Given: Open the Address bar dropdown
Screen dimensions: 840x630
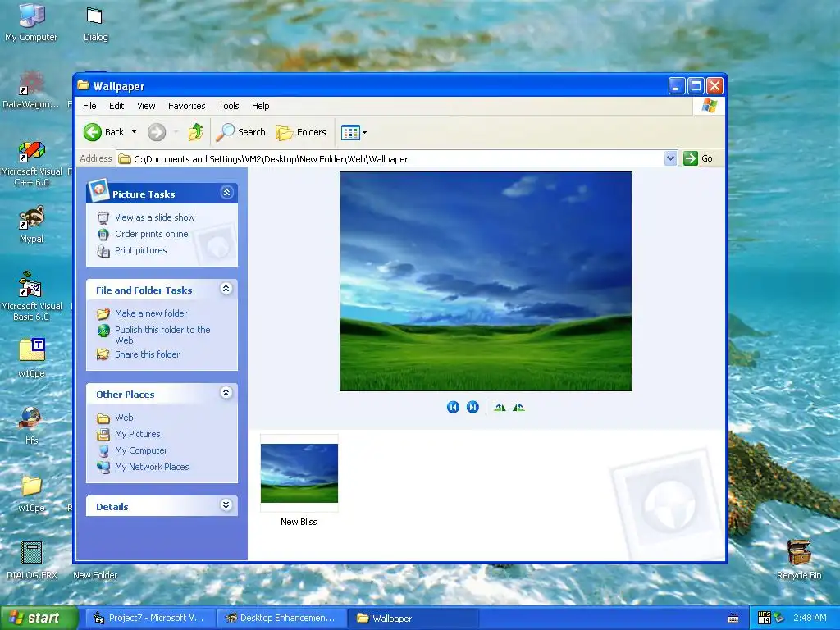Looking at the screenshot, I should (x=670, y=158).
